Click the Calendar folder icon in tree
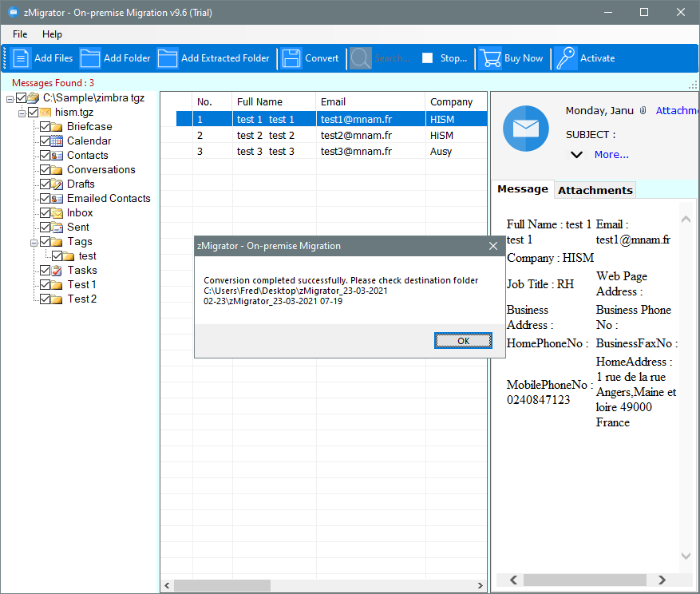This screenshot has height=594, width=700. coord(57,141)
